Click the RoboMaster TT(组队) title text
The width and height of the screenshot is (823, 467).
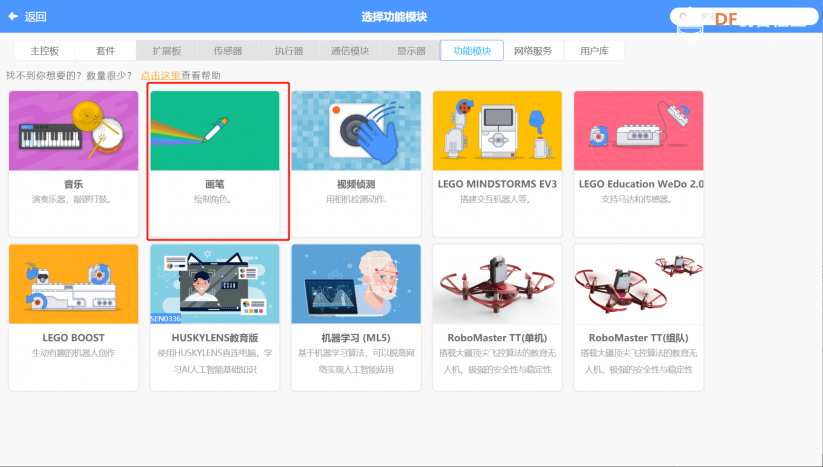tap(638, 338)
